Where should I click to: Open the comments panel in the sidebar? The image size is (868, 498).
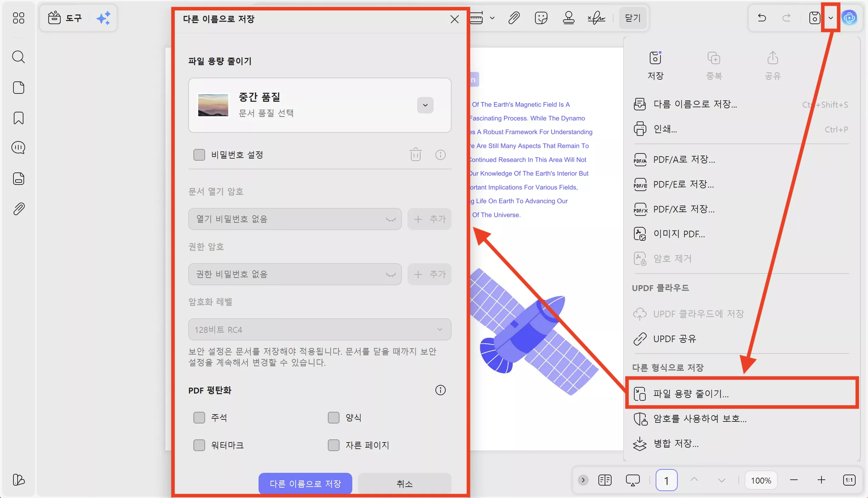pyautogui.click(x=18, y=148)
